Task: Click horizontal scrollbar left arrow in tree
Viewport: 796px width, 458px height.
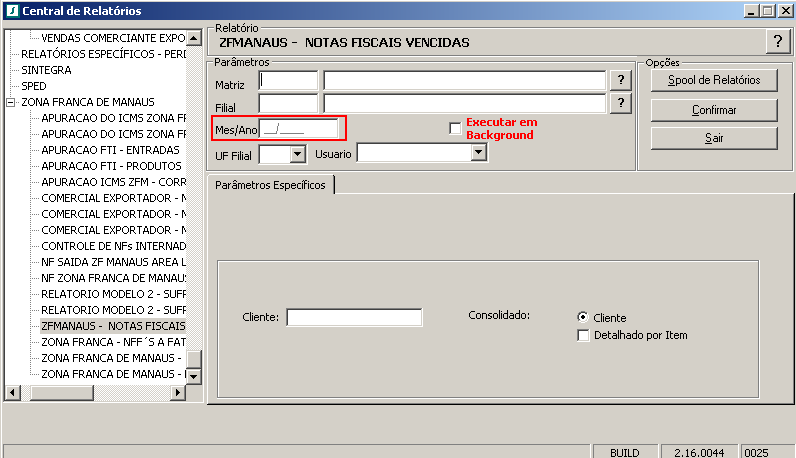Action: pyautogui.click(x=13, y=392)
